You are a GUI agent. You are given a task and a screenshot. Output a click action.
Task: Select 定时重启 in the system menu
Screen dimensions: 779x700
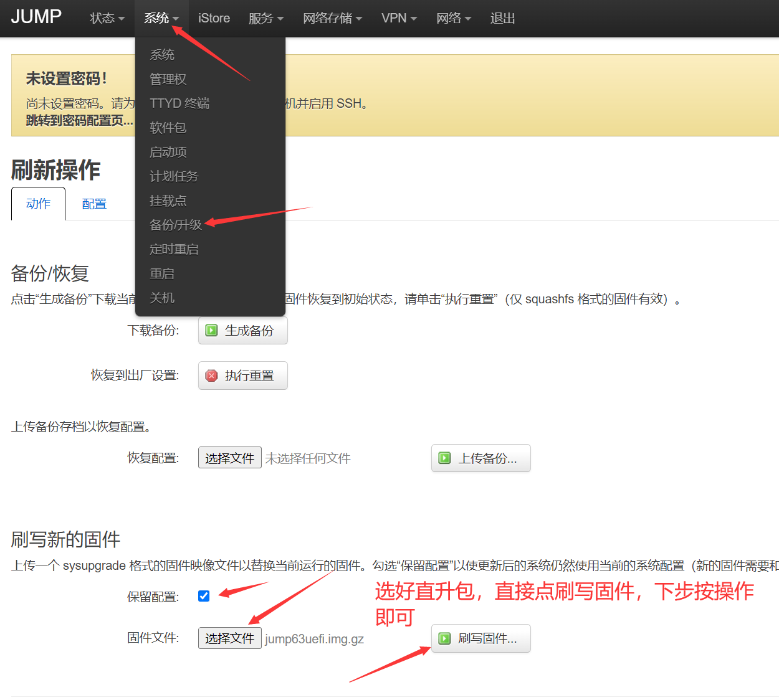[174, 249]
